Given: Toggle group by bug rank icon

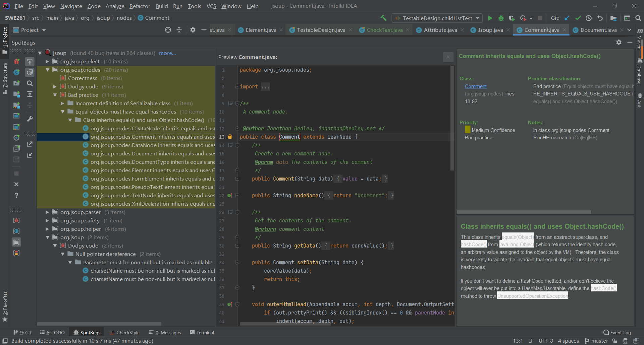Looking at the screenshot, I should tap(16, 253).
